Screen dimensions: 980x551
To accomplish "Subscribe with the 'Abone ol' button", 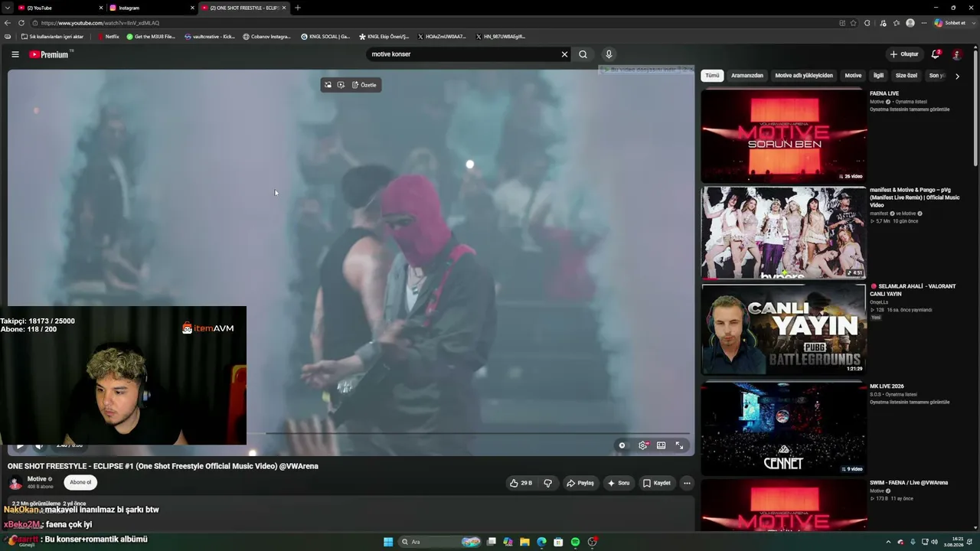I will [x=80, y=482].
